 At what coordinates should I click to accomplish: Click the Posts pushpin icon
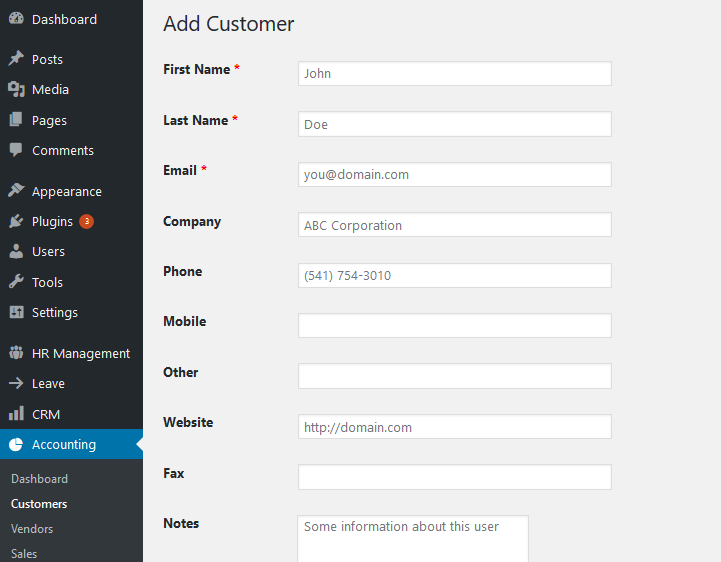click(16, 58)
